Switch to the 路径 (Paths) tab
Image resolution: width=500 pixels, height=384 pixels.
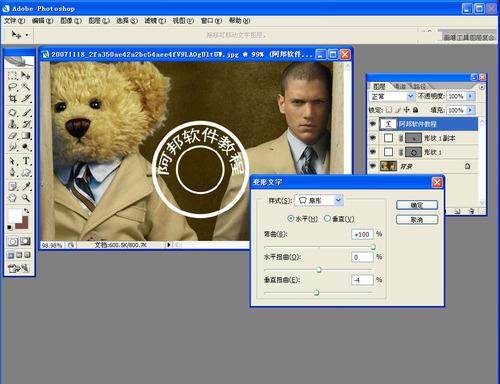pos(419,86)
